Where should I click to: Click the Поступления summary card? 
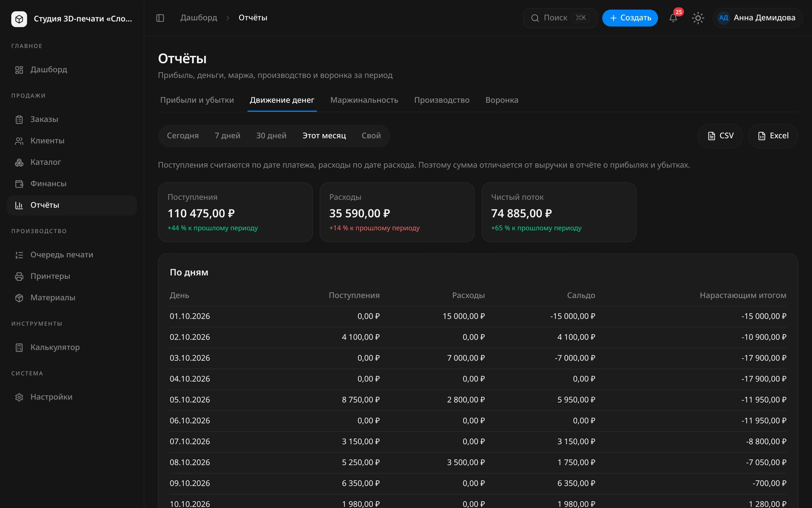coord(235,212)
